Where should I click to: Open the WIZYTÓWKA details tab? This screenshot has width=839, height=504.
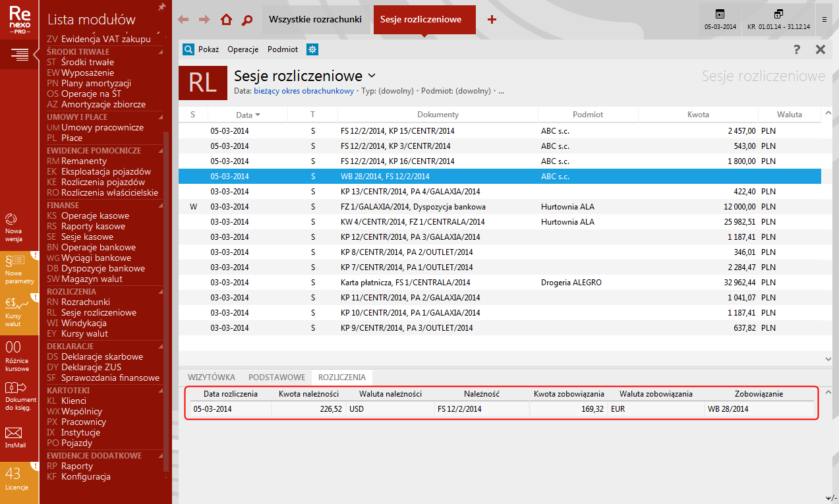click(x=212, y=378)
